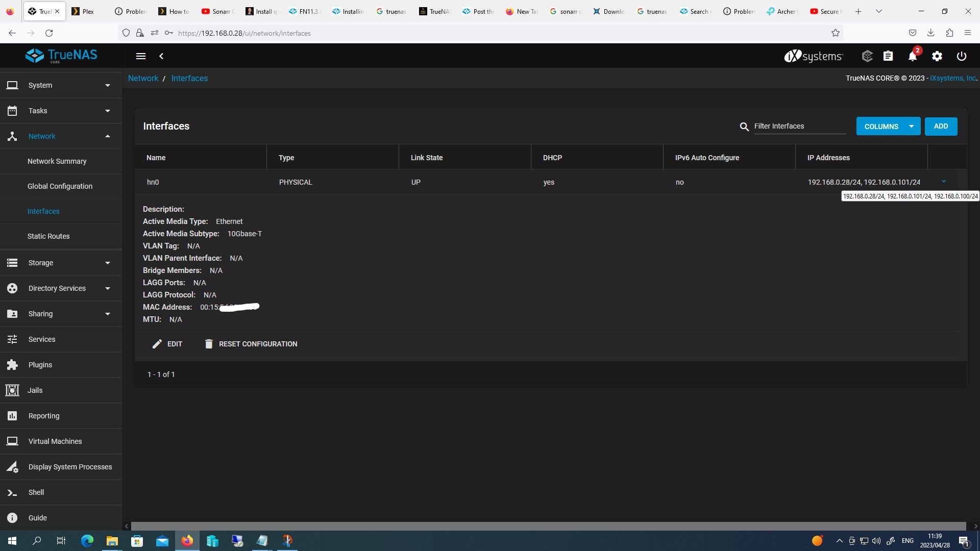The width and height of the screenshot is (980, 551).
Task: Open the COLUMNS dropdown
Action: click(888, 127)
